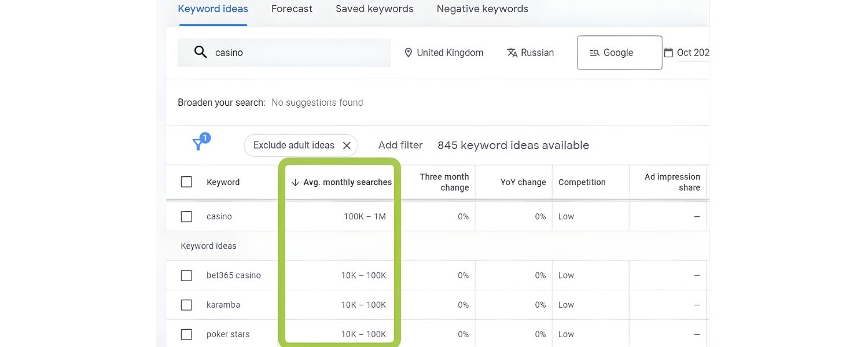Toggle the select-all checkbox in header row
868x347 pixels.
click(186, 181)
